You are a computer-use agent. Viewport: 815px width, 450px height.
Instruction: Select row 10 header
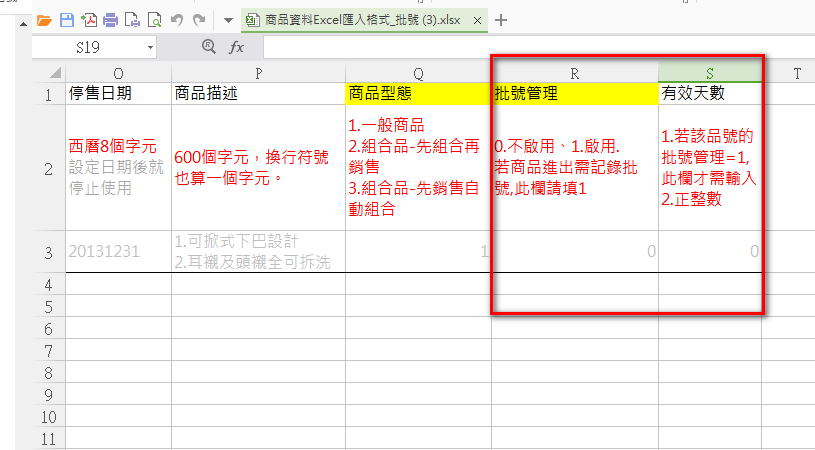coord(49,417)
